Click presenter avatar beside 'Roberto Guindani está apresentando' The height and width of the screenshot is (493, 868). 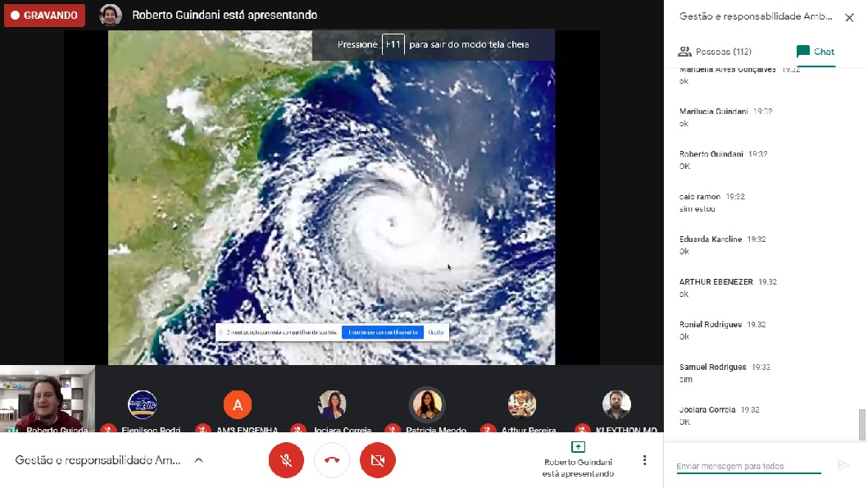(x=111, y=15)
